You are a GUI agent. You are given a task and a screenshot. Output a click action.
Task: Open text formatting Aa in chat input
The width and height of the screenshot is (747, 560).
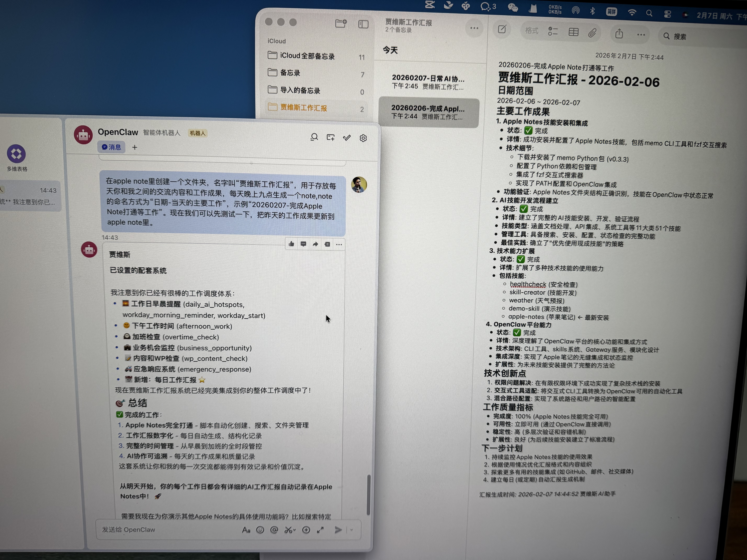[246, 530]
